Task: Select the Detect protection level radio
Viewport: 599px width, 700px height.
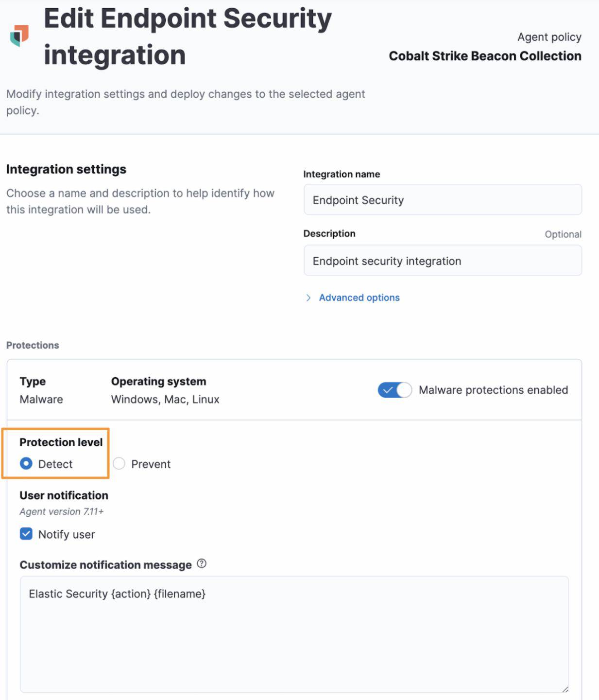Action: coord(26,464)
